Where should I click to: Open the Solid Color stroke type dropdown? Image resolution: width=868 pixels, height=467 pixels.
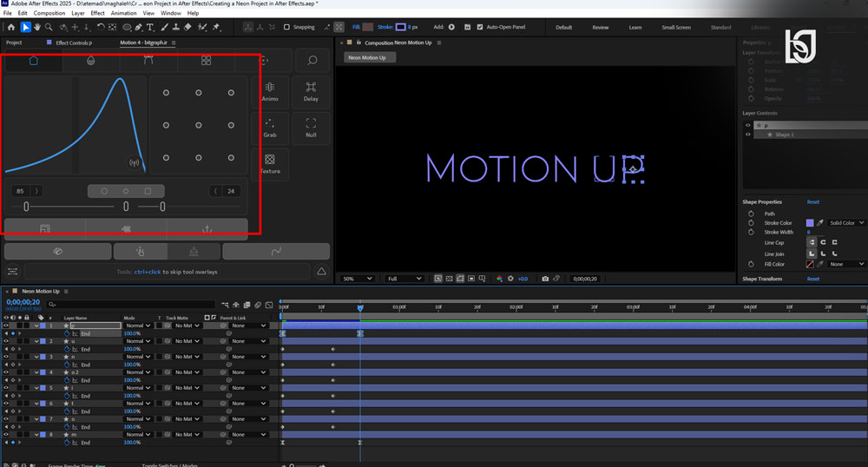tap(846, 222)
